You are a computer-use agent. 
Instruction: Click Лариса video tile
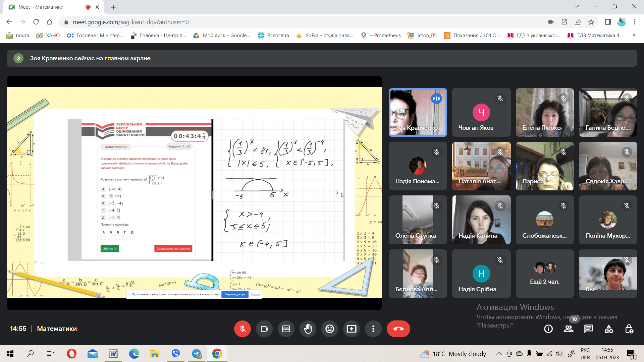tap(545, 166)
